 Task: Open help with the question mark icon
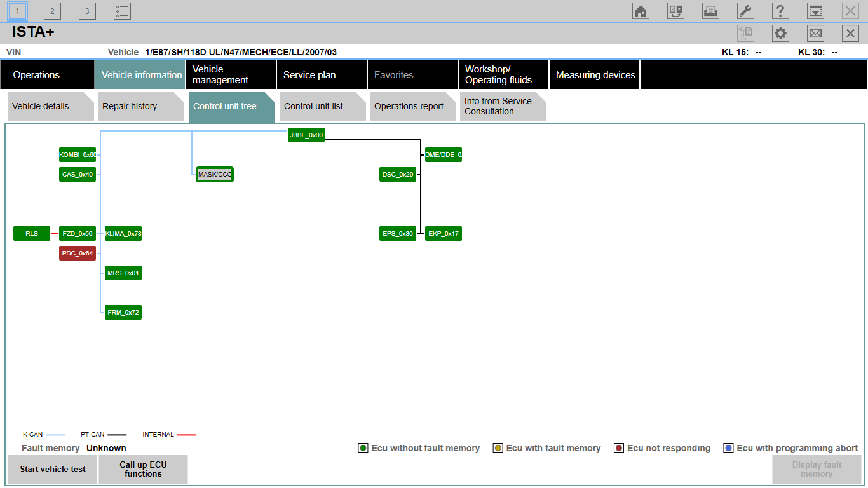coord(780,11)
